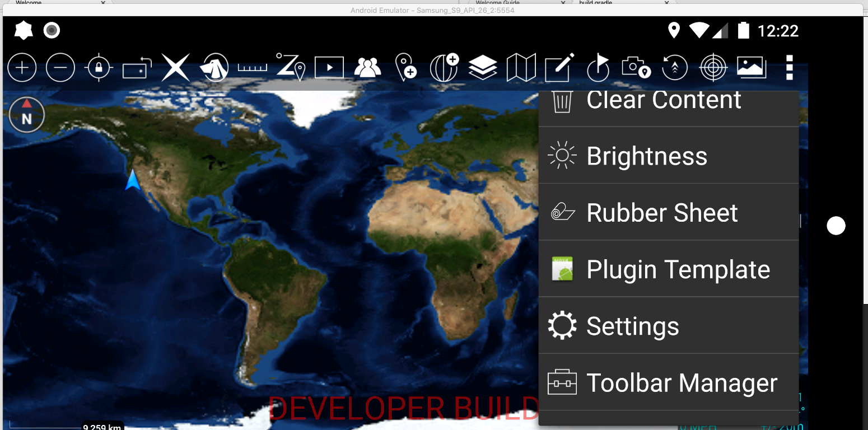
Task: Zoom in with the plus circle icon
Action: coord(22,68)
